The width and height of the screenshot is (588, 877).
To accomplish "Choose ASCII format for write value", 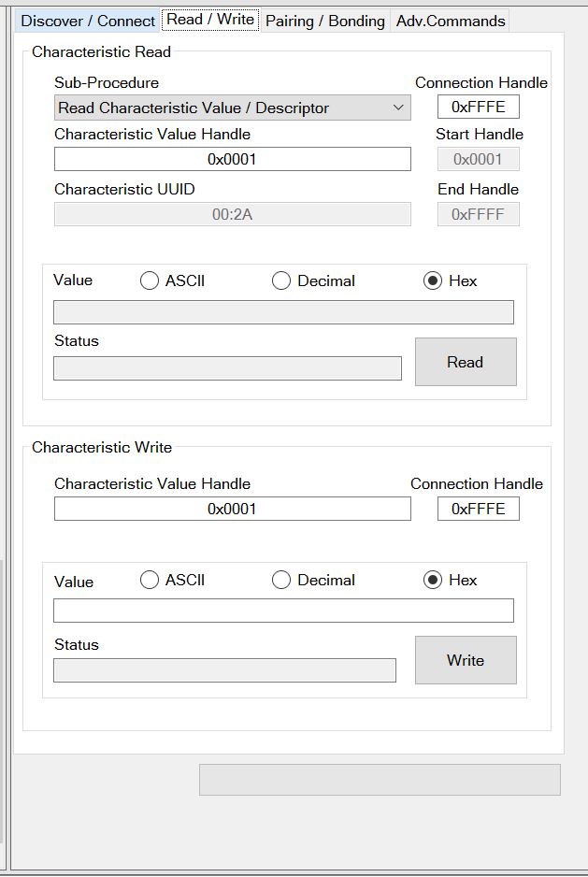I will tap(150, 580).
